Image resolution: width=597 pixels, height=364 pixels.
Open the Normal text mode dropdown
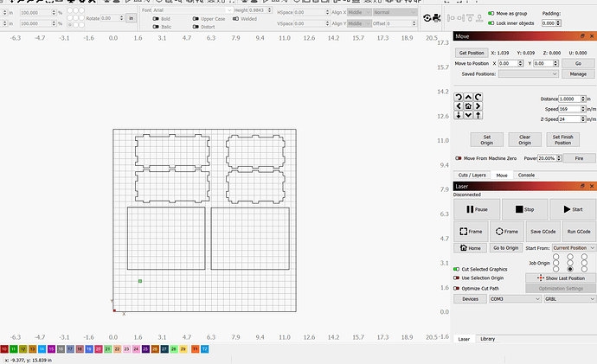tap(395, 13)
